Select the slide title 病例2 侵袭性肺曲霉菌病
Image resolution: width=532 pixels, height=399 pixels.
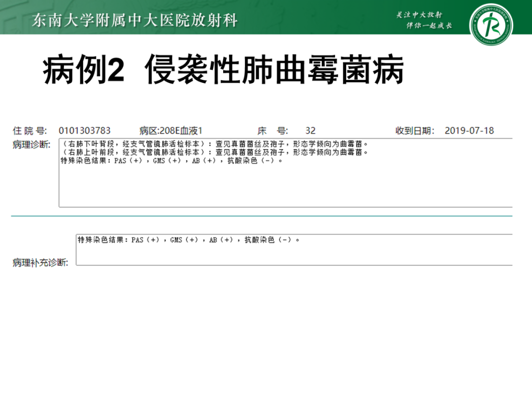223,70
